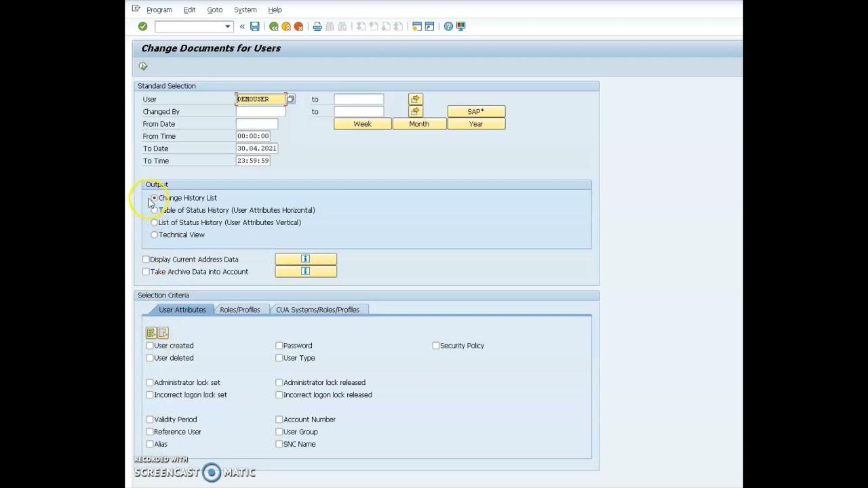This screenshot has height=488, width=868.
Task: Click the orange Exit icon
Action: 286,26
